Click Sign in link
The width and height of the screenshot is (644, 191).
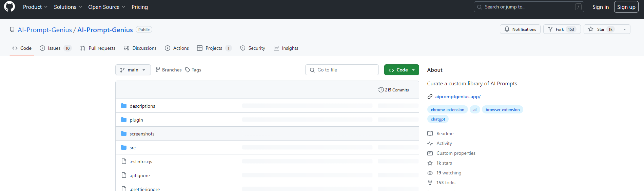pos(600,7)
